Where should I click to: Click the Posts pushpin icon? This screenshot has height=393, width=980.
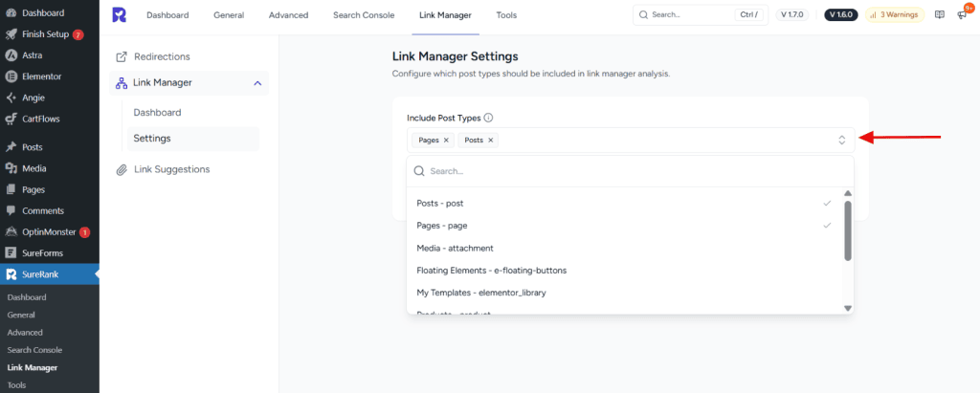click(11, 147)
